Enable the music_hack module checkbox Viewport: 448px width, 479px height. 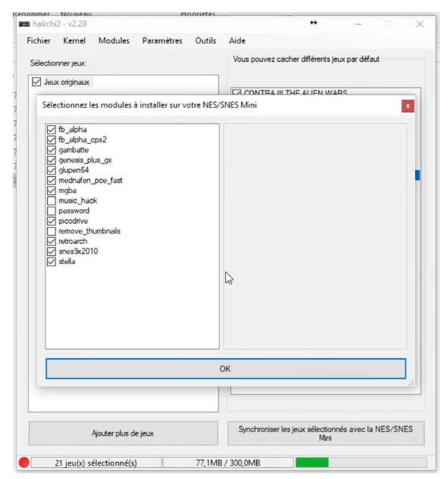(52, 201)
